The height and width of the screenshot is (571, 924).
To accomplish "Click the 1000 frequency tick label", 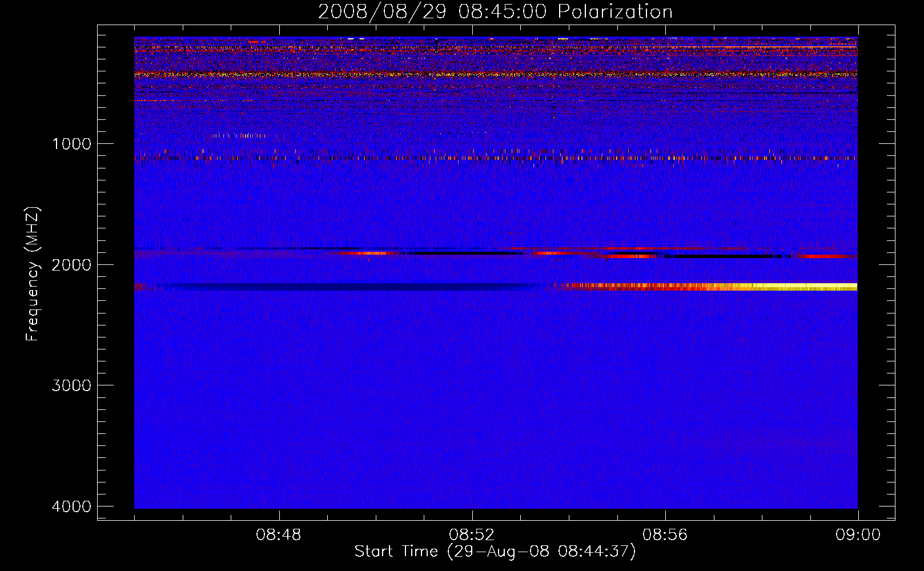I will pos(71,144).
